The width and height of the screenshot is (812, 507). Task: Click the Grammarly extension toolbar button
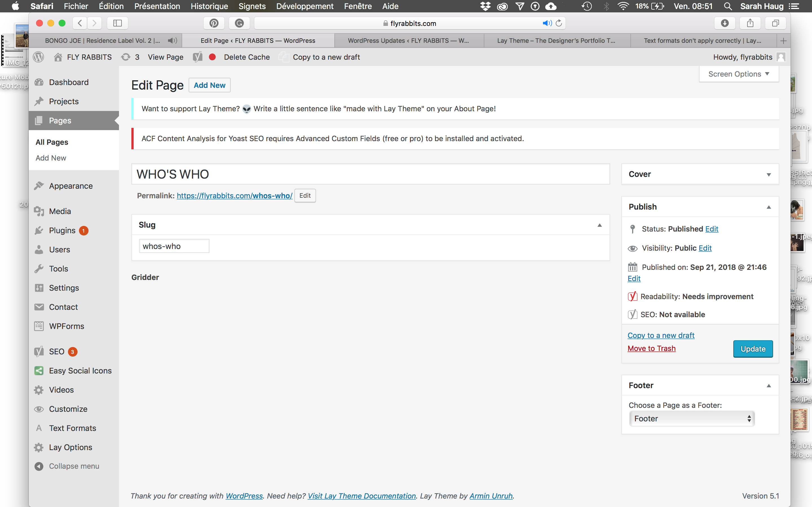(239, 23)
